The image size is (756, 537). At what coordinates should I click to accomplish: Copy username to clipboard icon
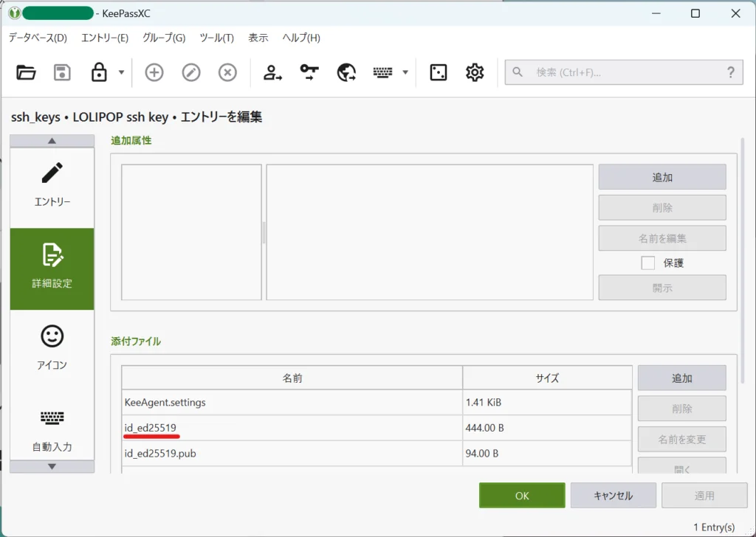click(272, 73)
